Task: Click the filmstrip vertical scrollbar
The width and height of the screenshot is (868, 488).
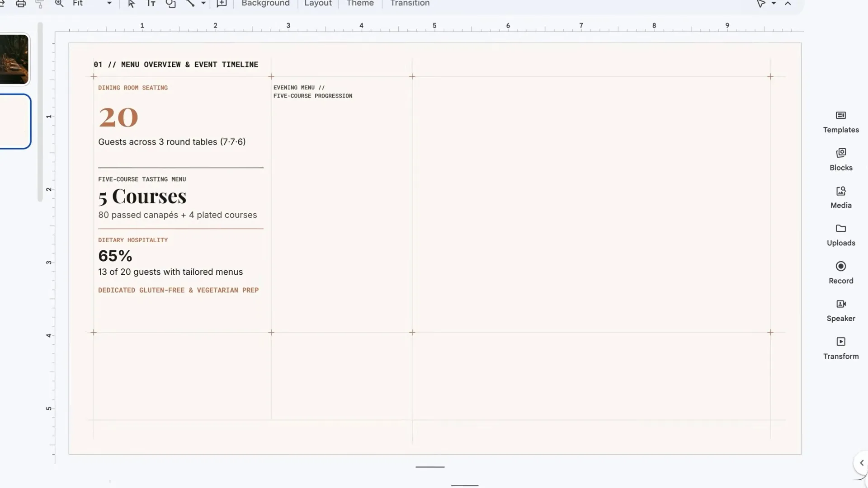Action: [x=40, y=112]
